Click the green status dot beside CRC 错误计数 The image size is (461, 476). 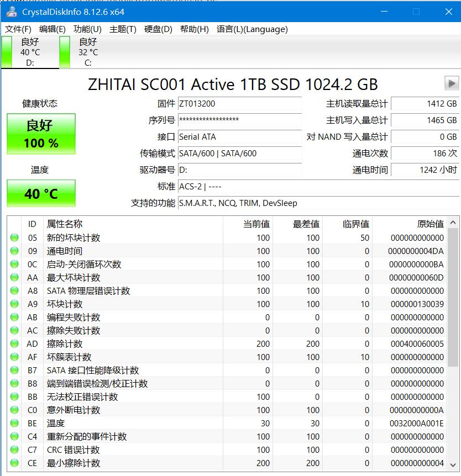tap(15, 450)
